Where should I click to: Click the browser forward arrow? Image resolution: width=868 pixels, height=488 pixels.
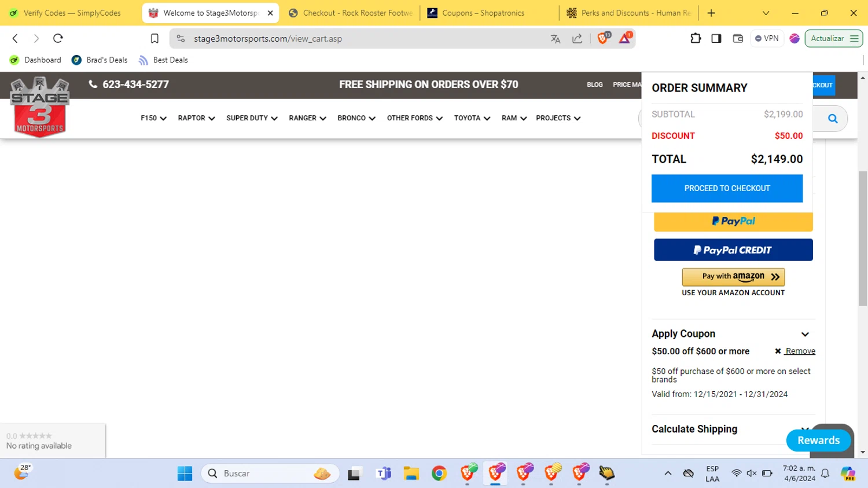(36, 38)
